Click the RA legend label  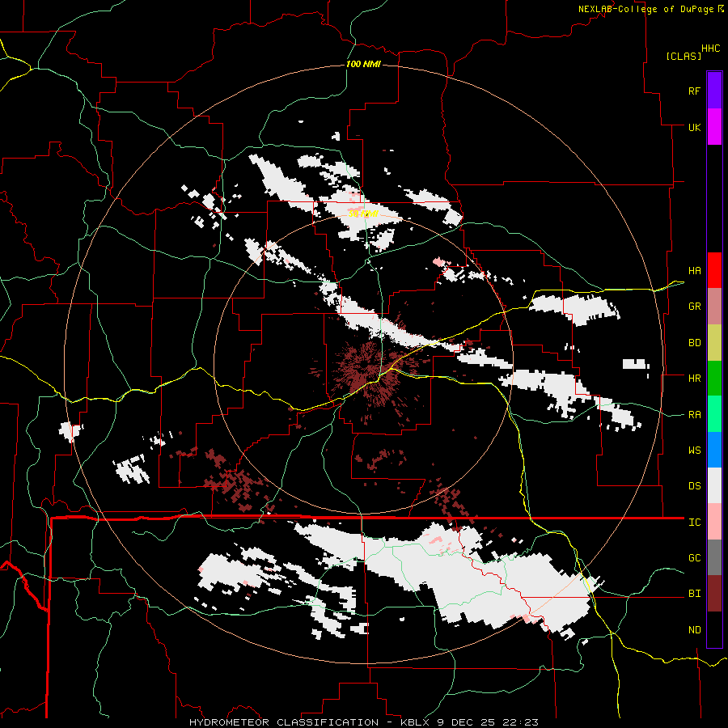tap(694, 415)
